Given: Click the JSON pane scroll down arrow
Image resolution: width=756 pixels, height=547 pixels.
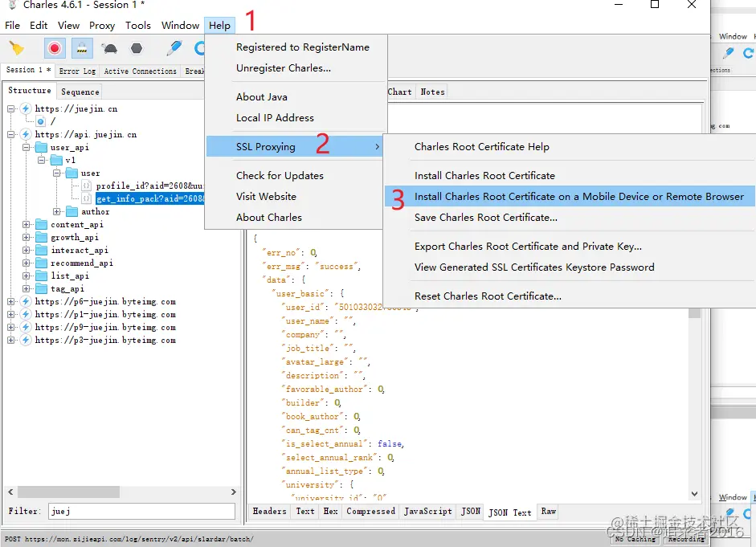Looking at the screenshot, I should [694, 493].
